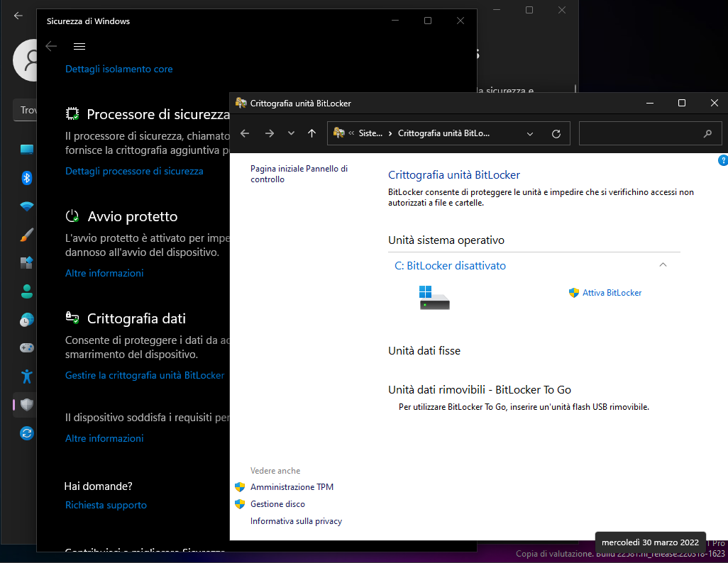Click the BitLocker address bar folder icon
The height and width of the screenshot is (563, 728).
[339, 133]
